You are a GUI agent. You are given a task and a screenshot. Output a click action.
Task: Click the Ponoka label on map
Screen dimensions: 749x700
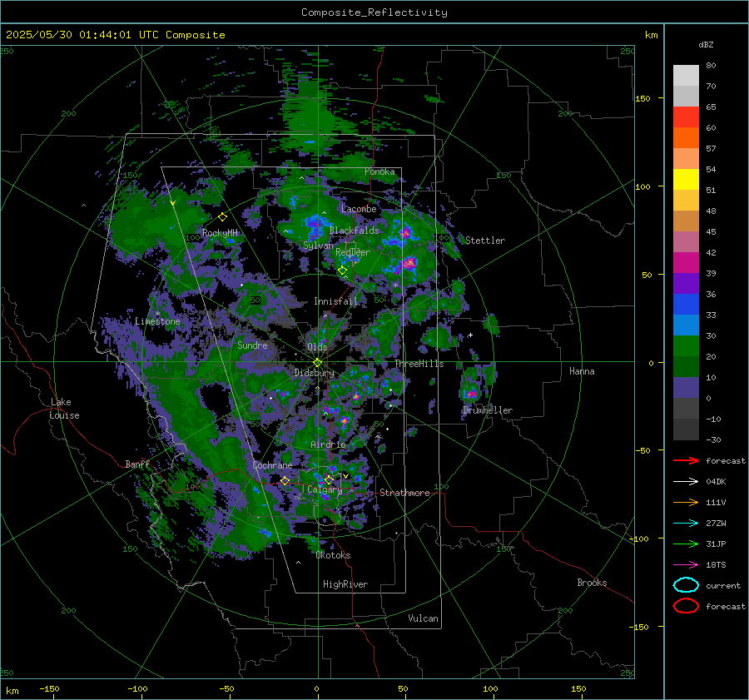[x=379, y=171]
